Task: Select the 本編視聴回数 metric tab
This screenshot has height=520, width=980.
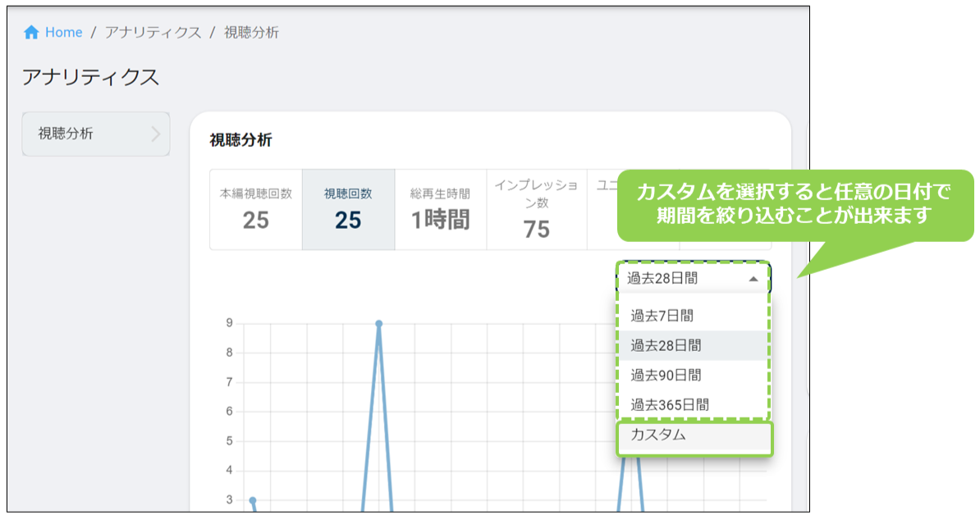Action: 255,210
